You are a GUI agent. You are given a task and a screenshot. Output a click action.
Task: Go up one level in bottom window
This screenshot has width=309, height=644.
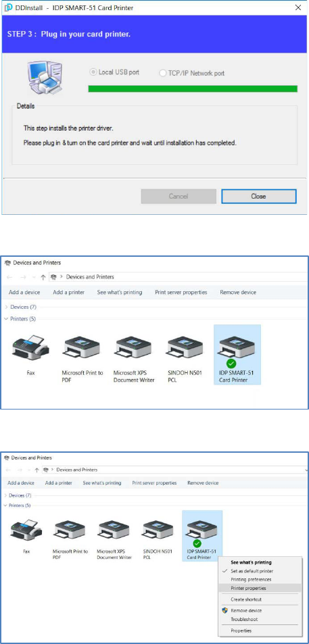(37, 470)
